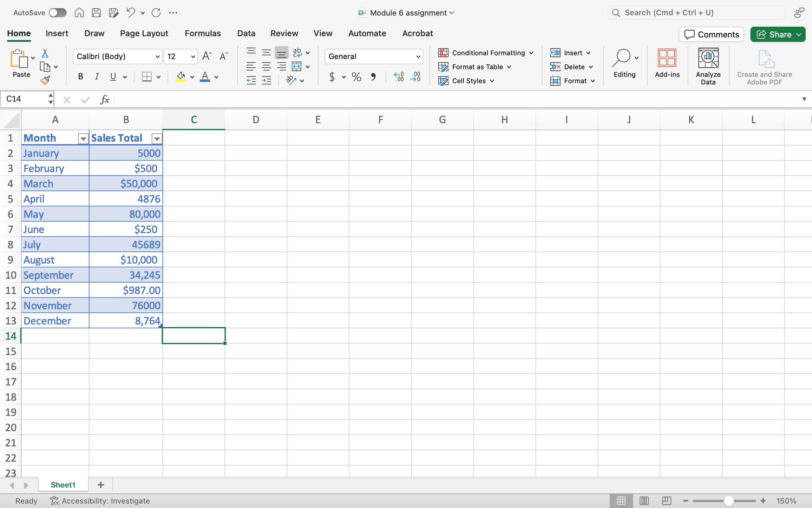This screenshot has height=508, width=812.
Task: Apply the blue font color swatch
Action: pos(205,77)
